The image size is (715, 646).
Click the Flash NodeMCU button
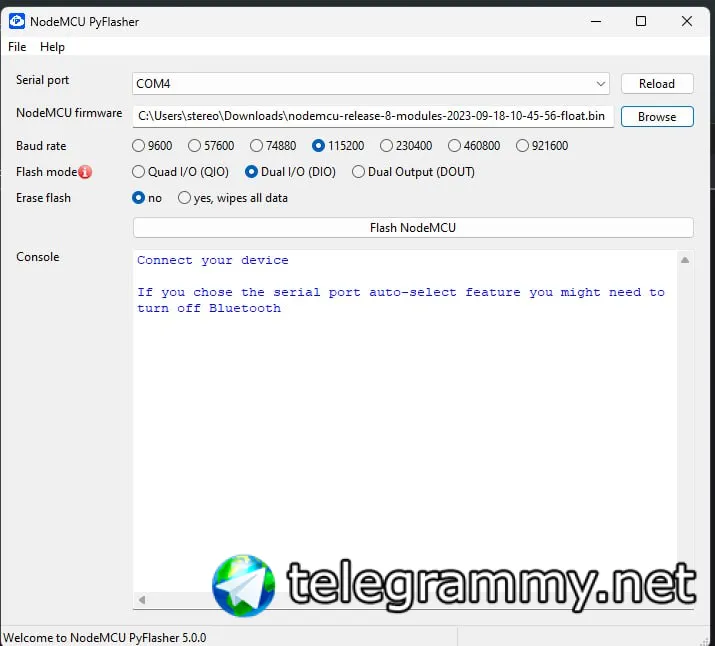point(413,227)
